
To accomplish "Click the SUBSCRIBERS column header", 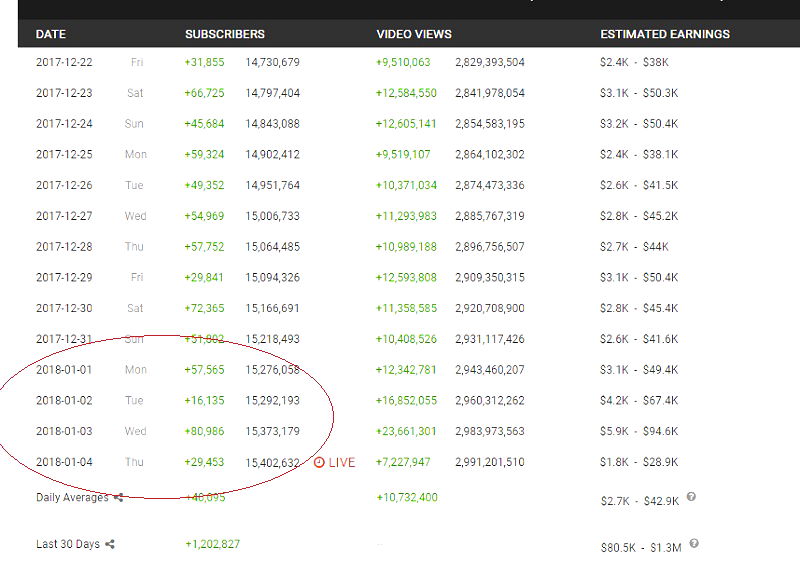I will click(225, 34).
